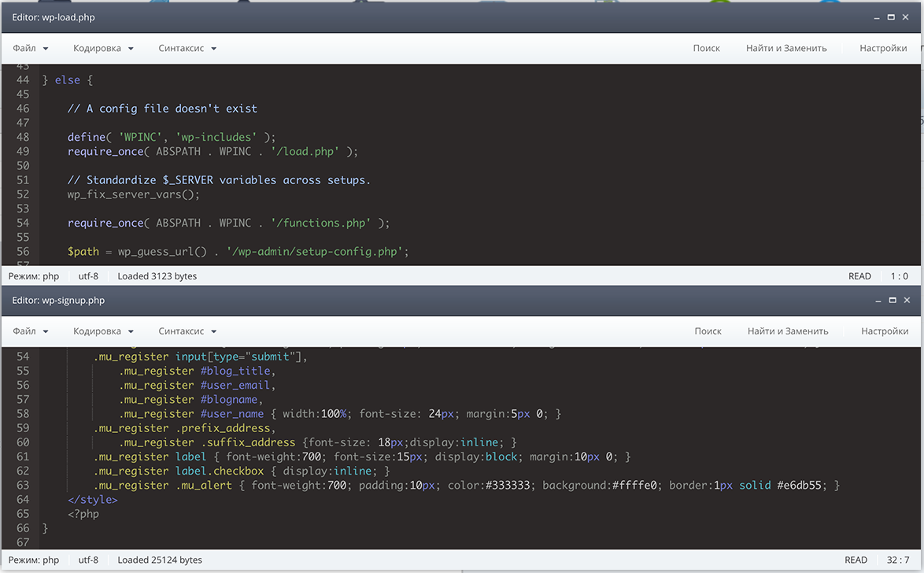Image resolution: width=924 pixels, height=573 pixels.
Task: Toggle READ indicator in wp-signup.php status bar
Action: pyautogui.click(x=856, y=560)
